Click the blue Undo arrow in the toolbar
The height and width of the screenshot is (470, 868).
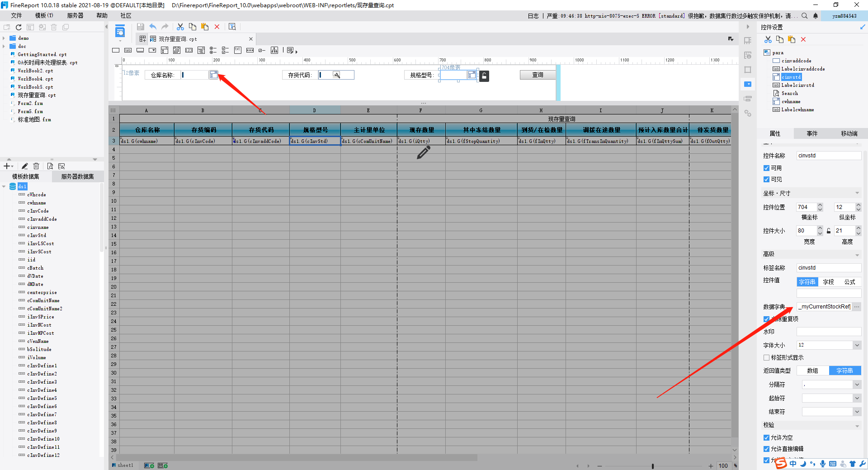(x=153, y=27)
